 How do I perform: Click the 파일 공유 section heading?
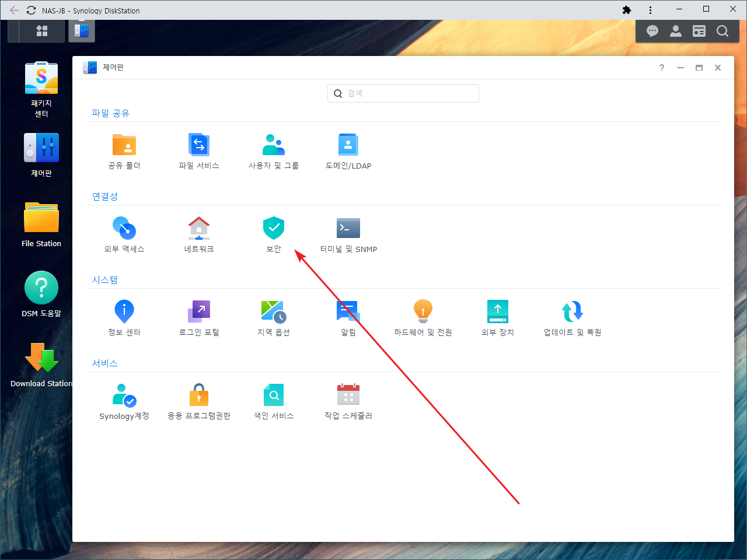110,113
